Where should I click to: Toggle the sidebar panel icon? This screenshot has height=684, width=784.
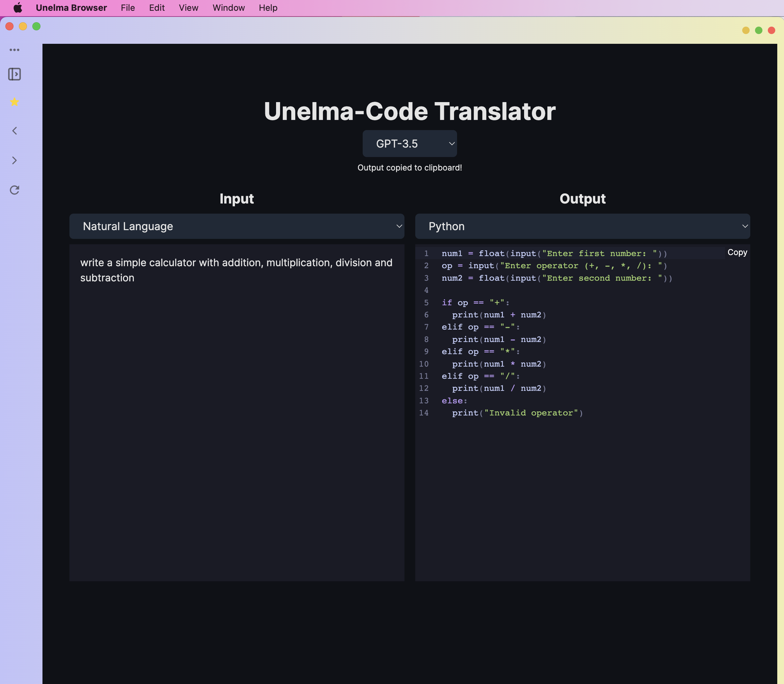click(x=14, y=74)
